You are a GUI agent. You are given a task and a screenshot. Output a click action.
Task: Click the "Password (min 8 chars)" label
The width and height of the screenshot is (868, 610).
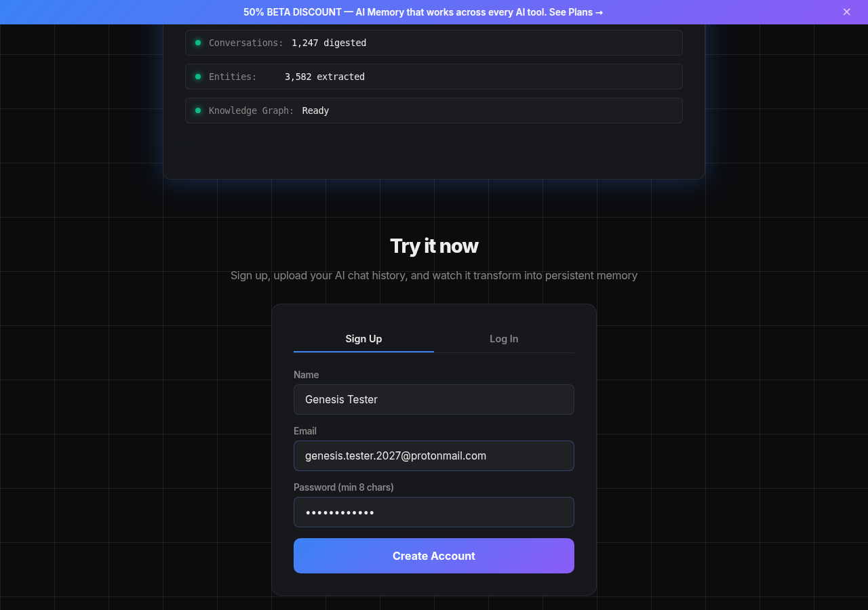pos(343,487)
